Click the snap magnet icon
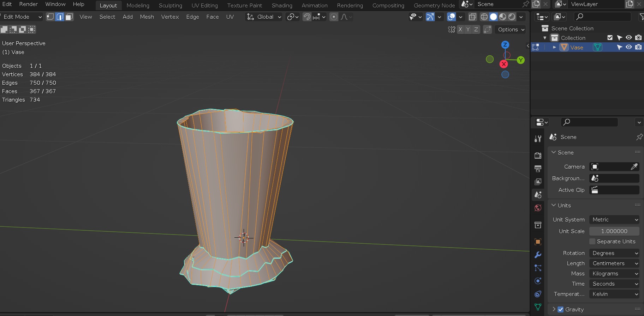Image resolution: width=644 pixels, height=316 pixels. pyautogui.click(x=307, y=17)
